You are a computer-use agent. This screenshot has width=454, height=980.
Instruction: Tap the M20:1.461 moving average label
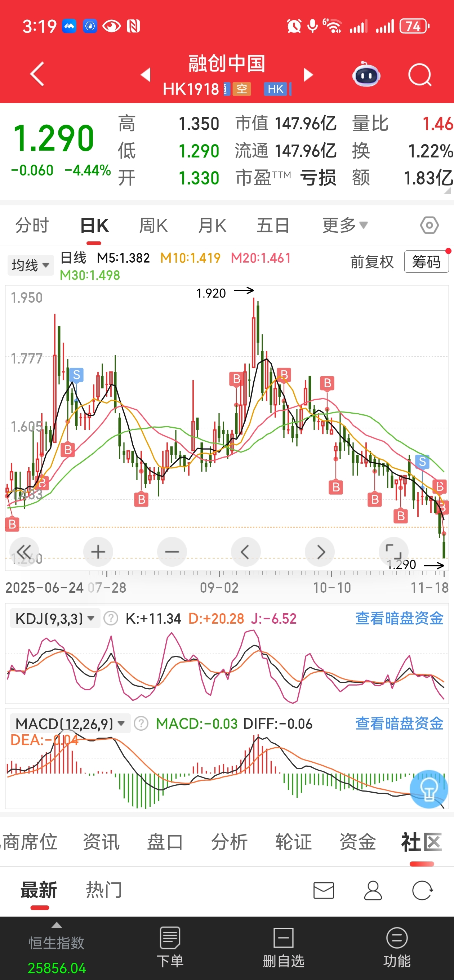pos(261,258)
